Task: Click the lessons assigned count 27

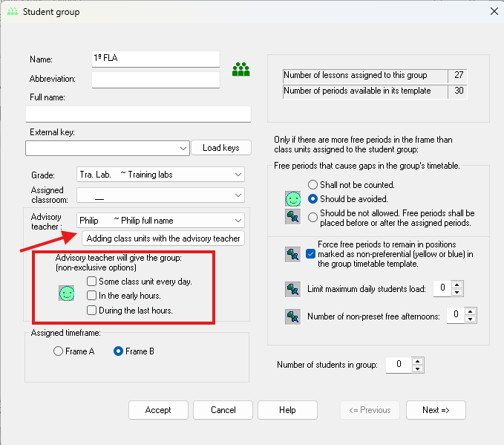Action: point(458,75)
